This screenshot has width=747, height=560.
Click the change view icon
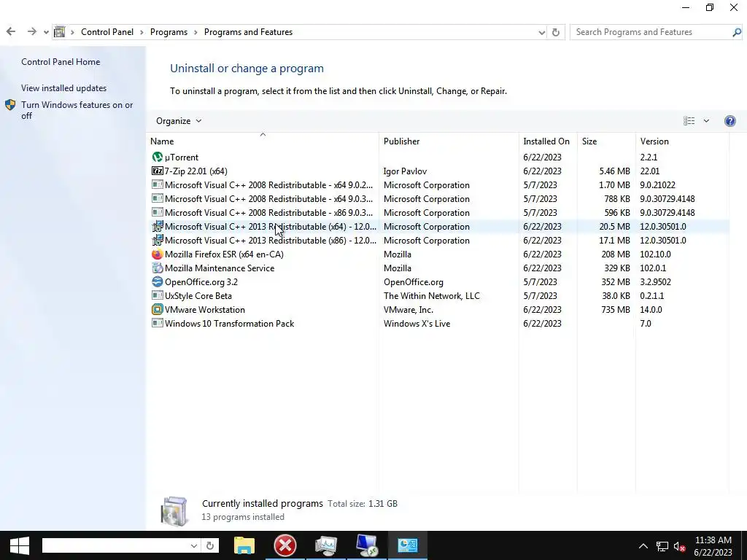[x=689, y=121]
